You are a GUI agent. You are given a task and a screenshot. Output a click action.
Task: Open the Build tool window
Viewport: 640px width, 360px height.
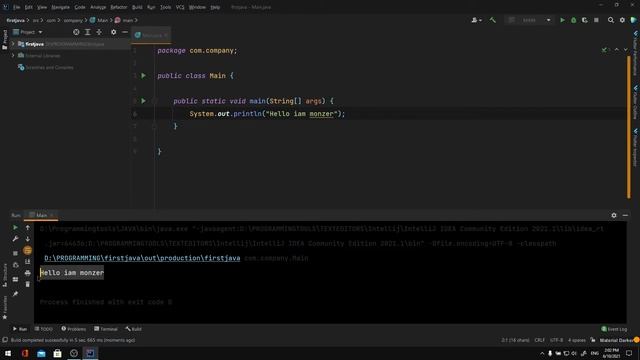(x=134, y=329)
